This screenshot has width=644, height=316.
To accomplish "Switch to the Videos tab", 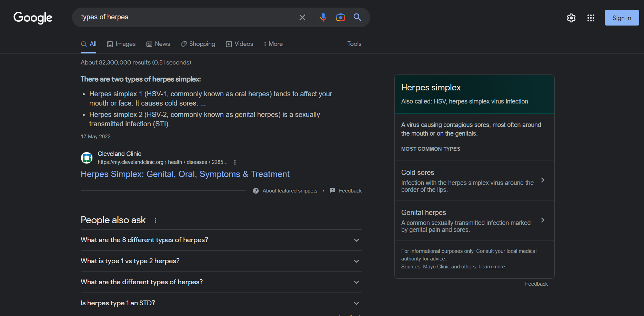I will coord(240,44).
